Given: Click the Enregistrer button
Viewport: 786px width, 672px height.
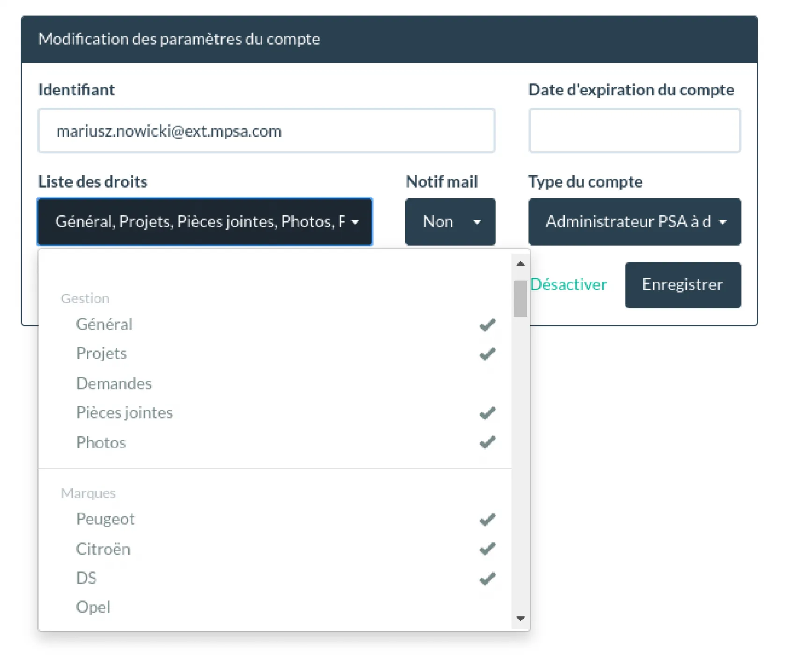Looking at the screenshot, I should click(683, 285).
